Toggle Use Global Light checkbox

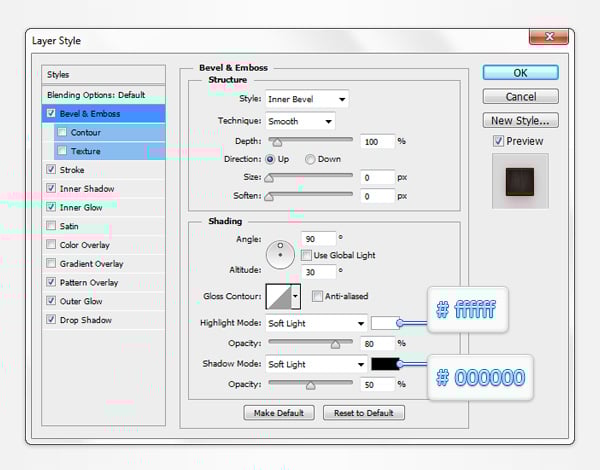point(307,256)
